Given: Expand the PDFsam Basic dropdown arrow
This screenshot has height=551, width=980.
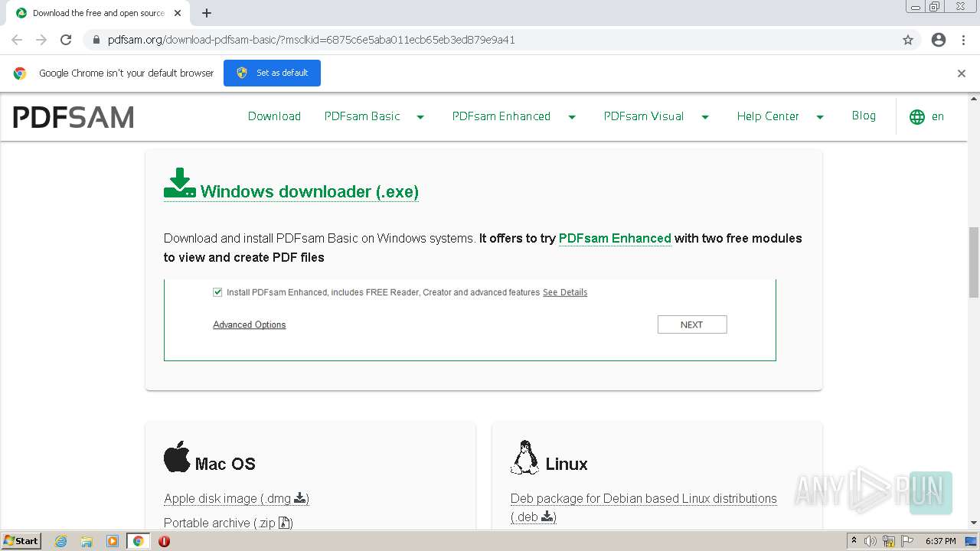Looking at the screenshot, I should point(420,117).
